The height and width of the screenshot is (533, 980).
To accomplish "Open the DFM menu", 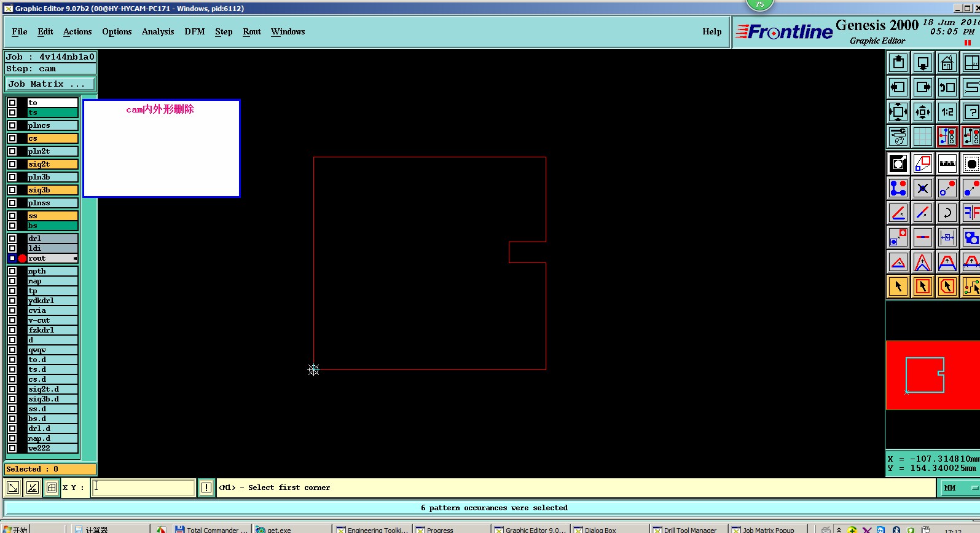I will tap(195, 31).
